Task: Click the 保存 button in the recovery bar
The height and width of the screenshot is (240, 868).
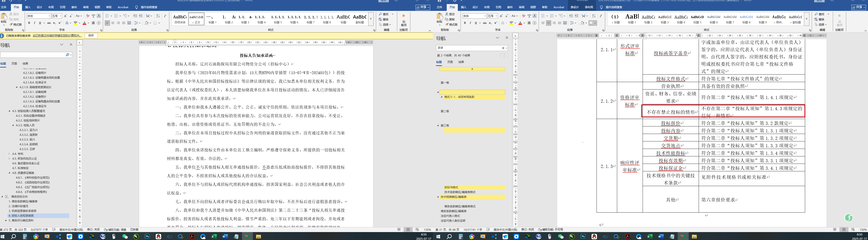Action: point(91,35)
